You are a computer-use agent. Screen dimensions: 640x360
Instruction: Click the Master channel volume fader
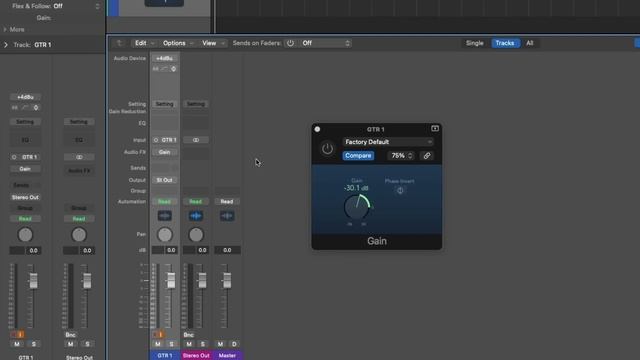pos(227,280)
